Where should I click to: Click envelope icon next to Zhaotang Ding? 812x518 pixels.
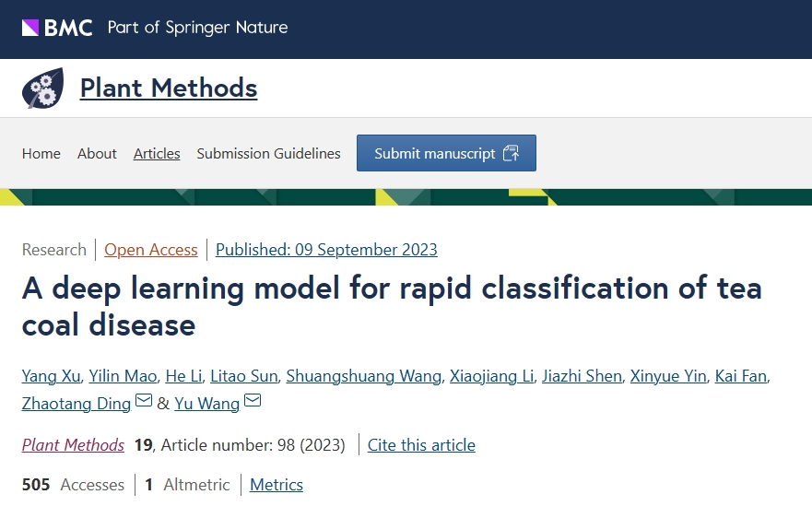click(x=144, y=401)
